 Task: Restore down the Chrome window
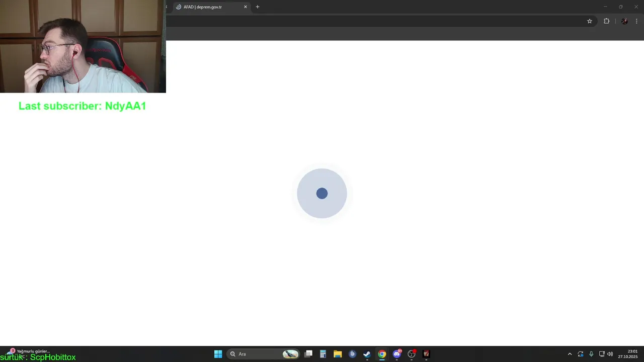tap(620, 7)
